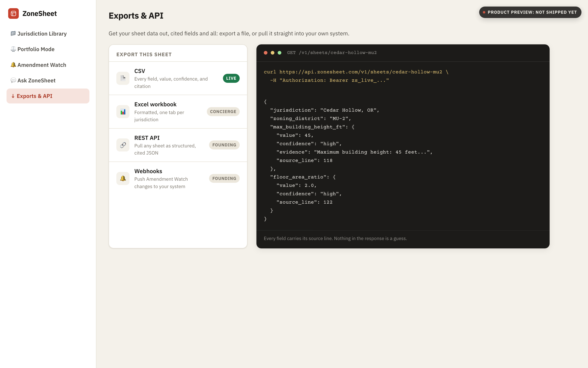Open Ask ZoneSheet

pyautogui.click(x=48, y=80)
